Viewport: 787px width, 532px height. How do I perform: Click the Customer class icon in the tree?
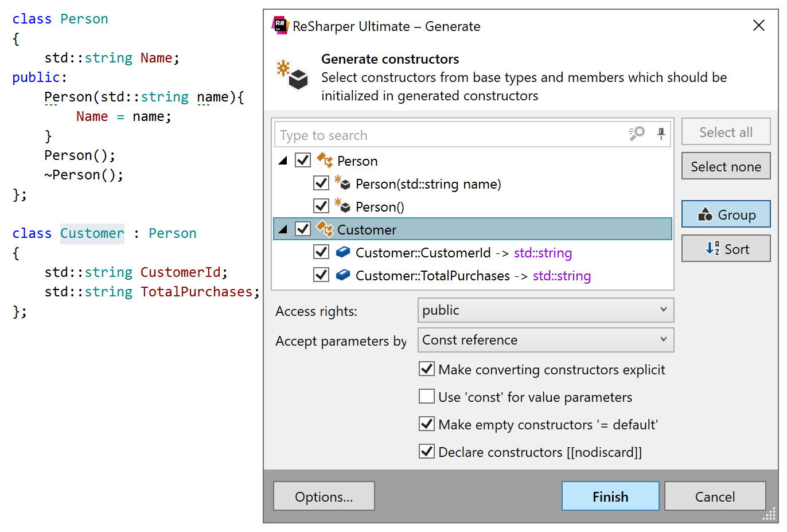325,229
